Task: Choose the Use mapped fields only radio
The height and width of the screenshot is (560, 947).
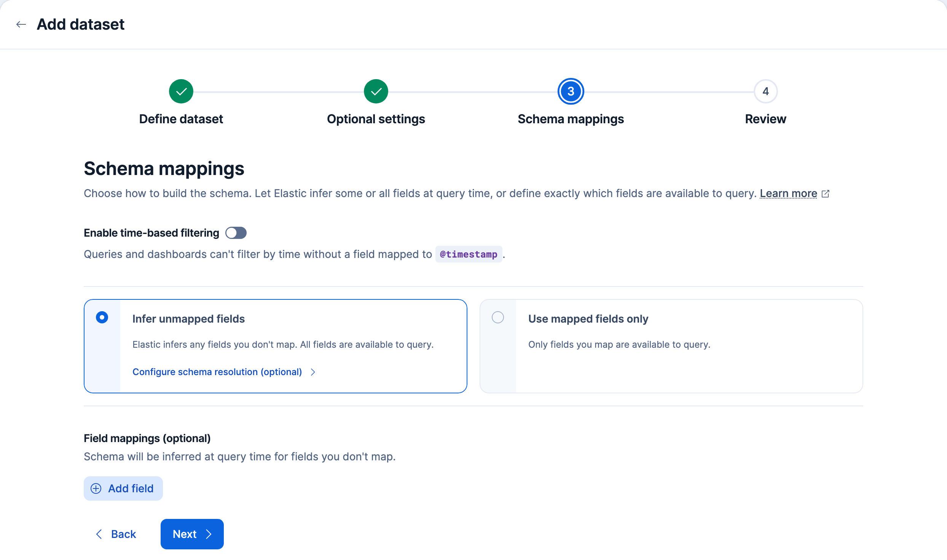Action: point(498,317)
